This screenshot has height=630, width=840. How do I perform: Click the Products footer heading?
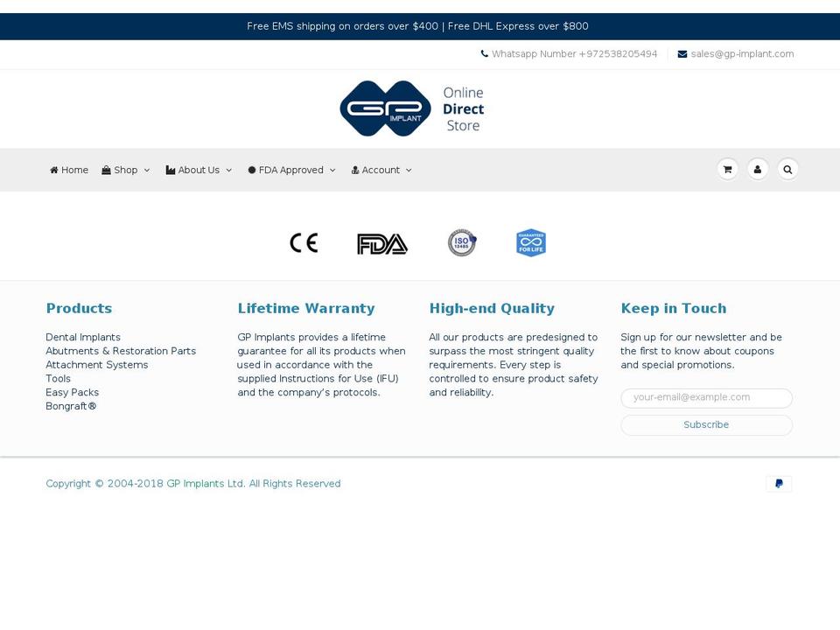[x=79, y=309]
